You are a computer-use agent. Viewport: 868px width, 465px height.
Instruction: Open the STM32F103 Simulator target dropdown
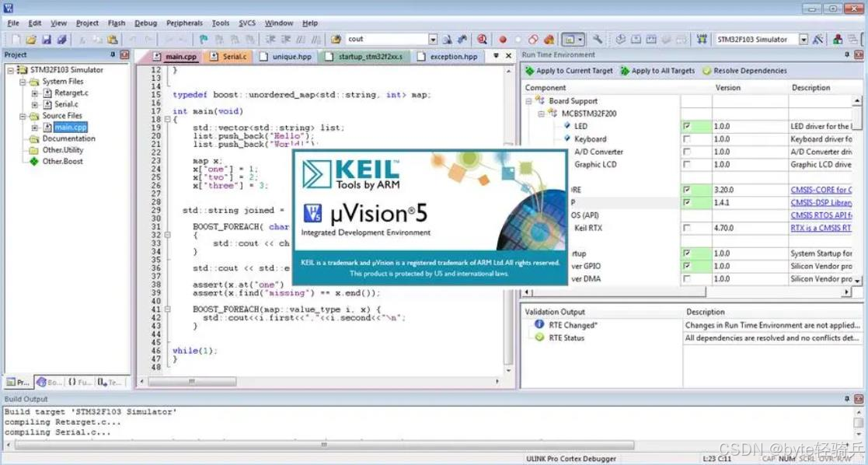[x=804, y=40]
